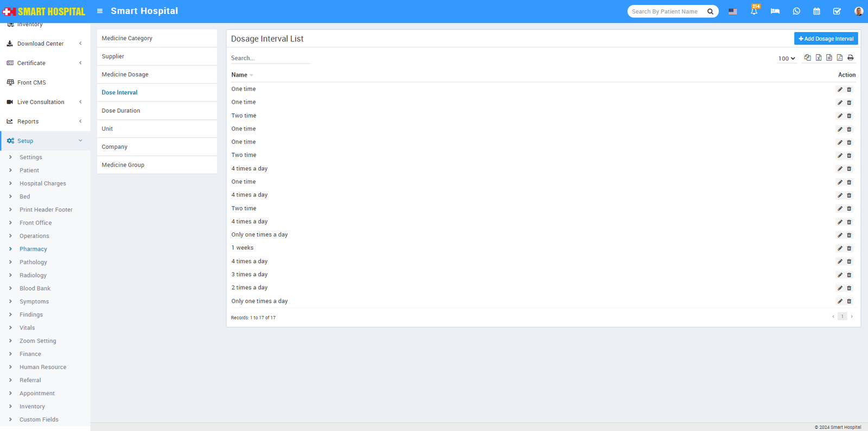Copy the table using the copy icon
The height and width of the screenshot is (431, 868).
tap(807, 58)
